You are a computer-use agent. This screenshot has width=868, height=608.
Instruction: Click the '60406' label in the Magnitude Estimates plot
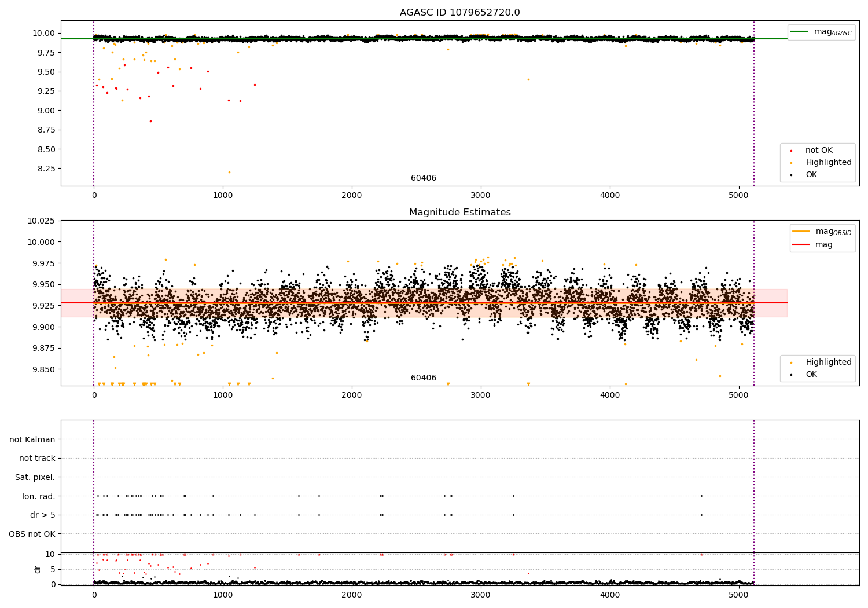click(x=424, y=378)
